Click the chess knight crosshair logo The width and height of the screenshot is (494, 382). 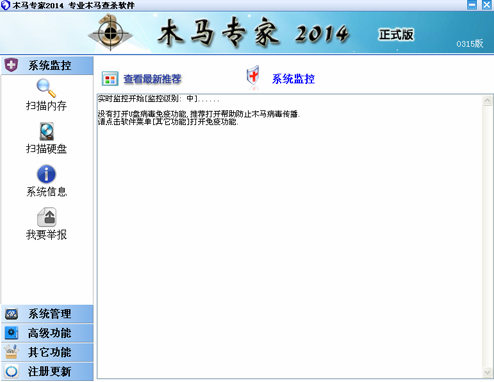coord(110,32)
